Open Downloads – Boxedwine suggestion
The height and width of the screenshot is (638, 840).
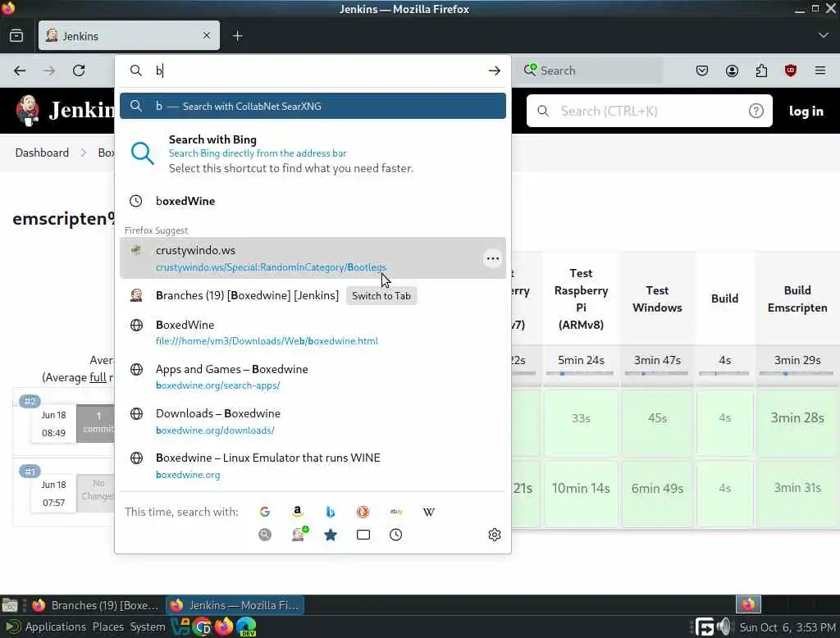click(313, 422)
